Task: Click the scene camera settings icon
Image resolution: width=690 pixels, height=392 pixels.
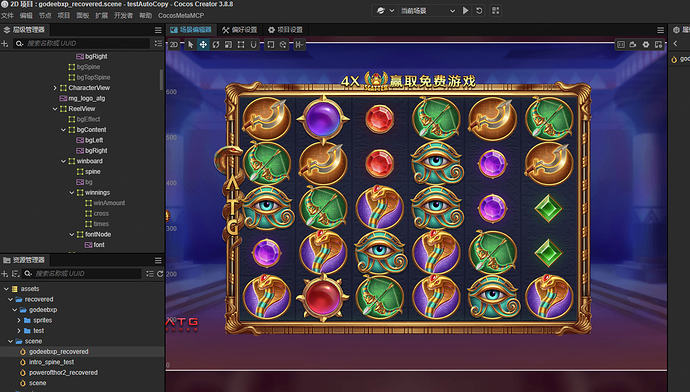Action: tap(633, 44)
